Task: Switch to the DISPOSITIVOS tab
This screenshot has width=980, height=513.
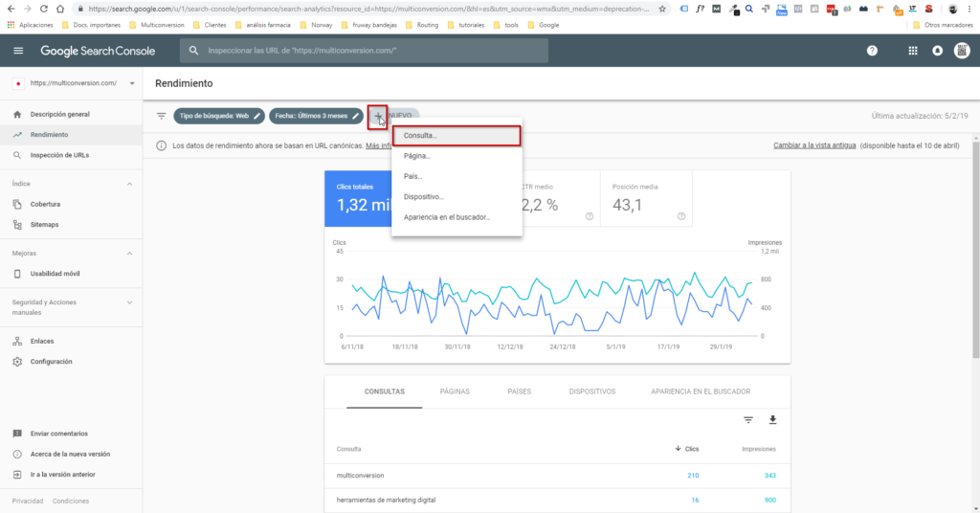Action: click(x=591, y=391)
